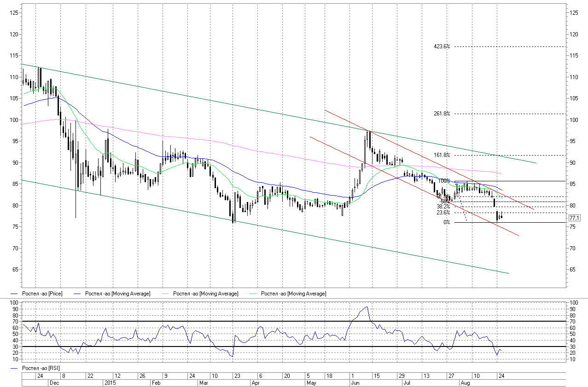Select the 23.6% Fibonacci retracement label
The height and width of the screenshot is (387, 588).
click(443, 213)
